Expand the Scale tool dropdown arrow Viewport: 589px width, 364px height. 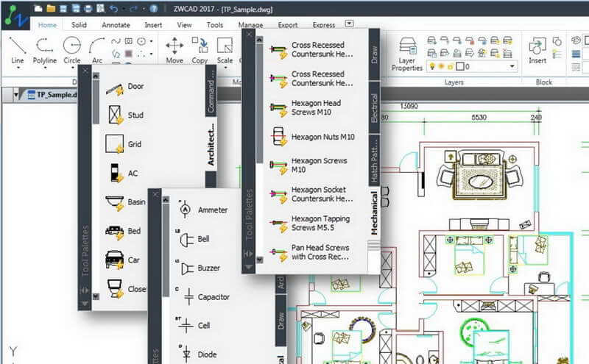(225, 68)
